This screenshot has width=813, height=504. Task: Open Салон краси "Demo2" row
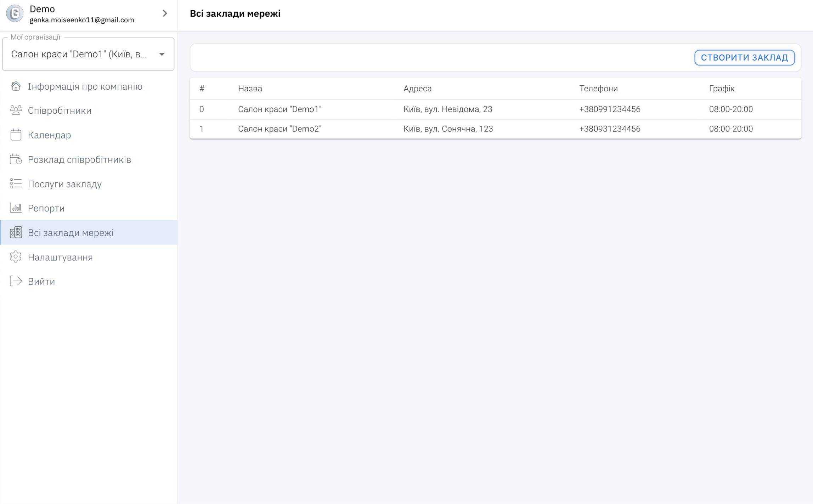(280, 129)
